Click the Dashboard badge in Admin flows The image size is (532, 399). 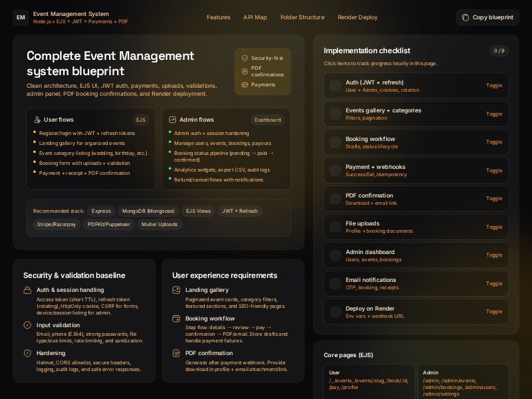click(267, 120)
